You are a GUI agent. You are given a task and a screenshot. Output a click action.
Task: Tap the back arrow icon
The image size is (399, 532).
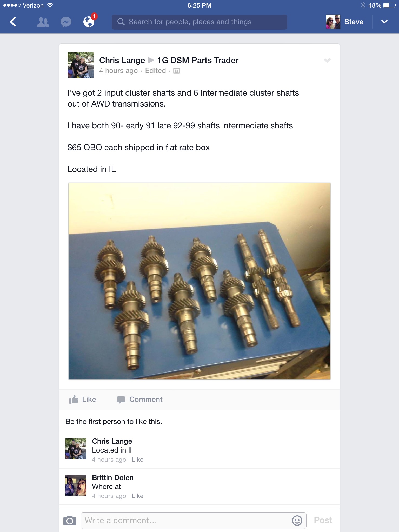(x=13, y=22)
